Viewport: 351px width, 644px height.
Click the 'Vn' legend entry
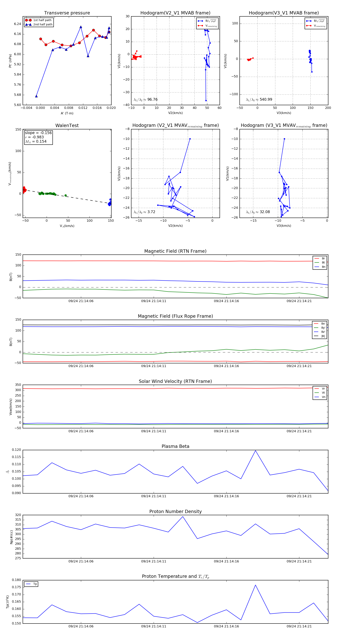[320, 397]
